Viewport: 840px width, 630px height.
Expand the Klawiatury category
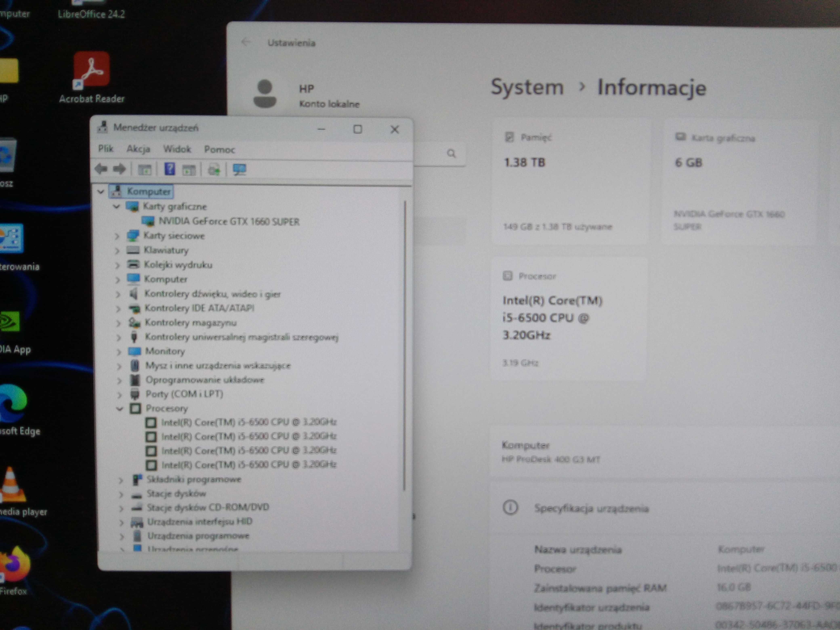(x=117, y=251)
